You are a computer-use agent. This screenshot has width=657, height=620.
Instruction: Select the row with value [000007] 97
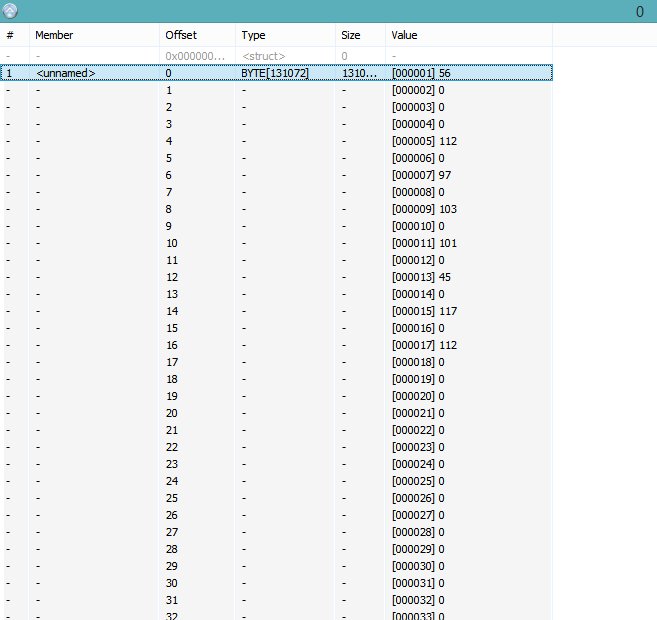pyautogui.click(x=421, y=175)
